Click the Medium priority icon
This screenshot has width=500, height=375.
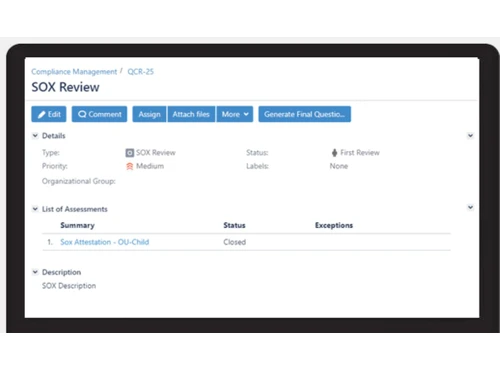coord(130,166)
